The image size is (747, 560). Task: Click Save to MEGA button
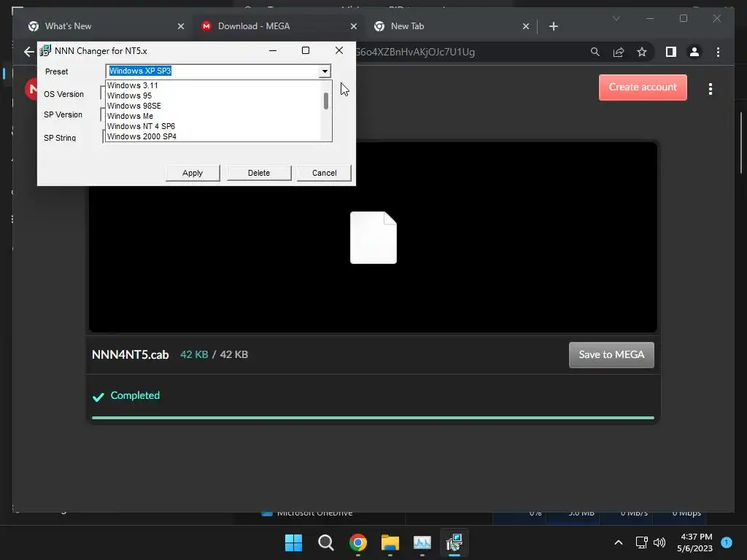pos(611,355)
